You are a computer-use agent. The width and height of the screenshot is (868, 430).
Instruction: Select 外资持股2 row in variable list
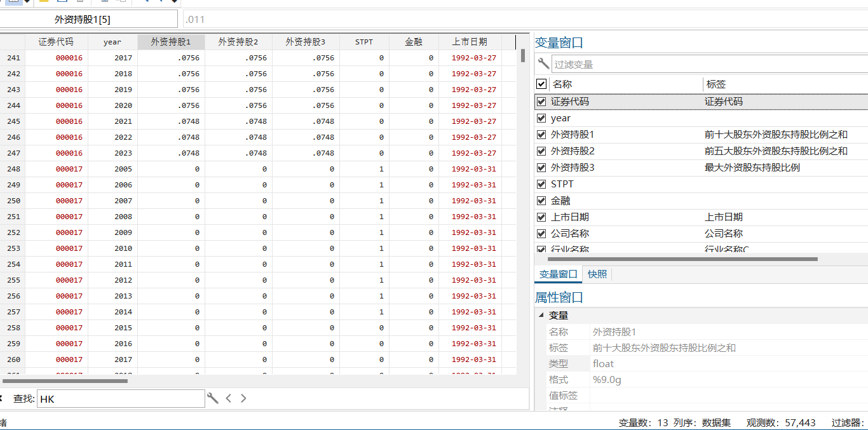coord(701,151)
